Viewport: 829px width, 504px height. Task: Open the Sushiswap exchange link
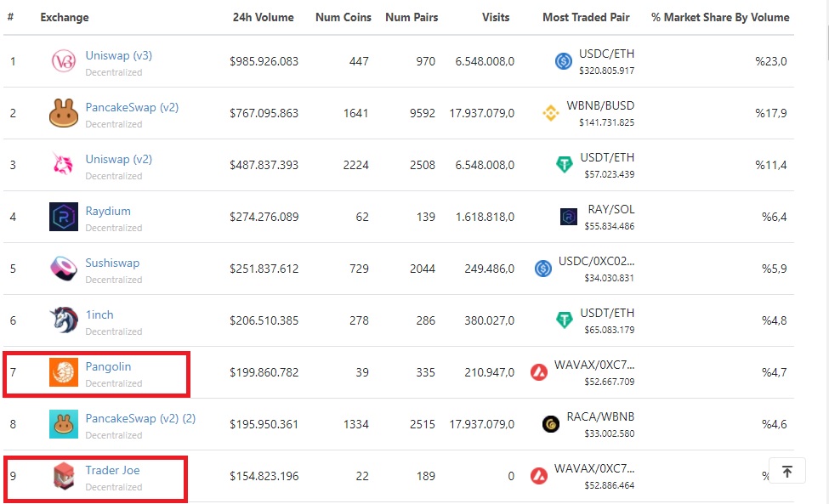pos(112,263)
